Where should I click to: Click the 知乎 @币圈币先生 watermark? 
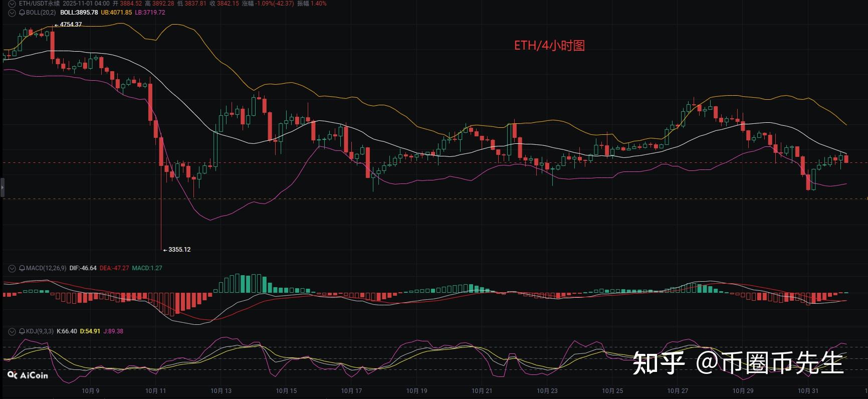point(738,362)
